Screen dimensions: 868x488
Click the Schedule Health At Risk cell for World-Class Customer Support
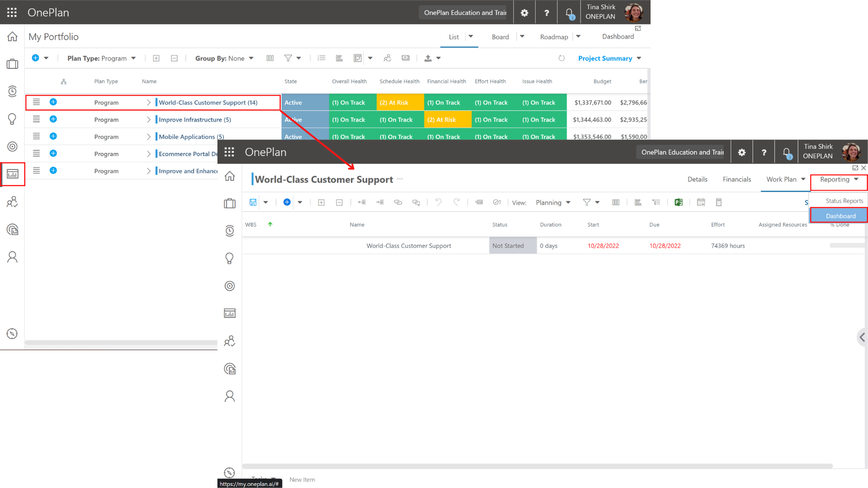400,103
